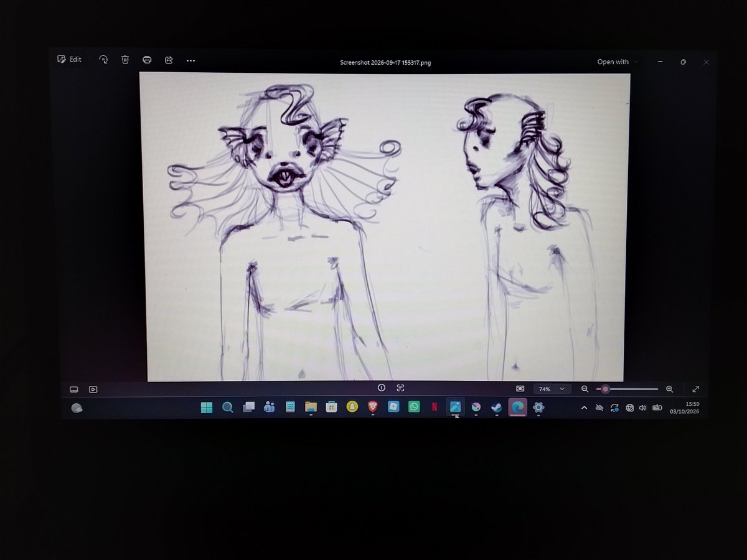This screenshot has height=560, width=747.
Task: Click the volume speaker tray icon
Action: coord(642,408)
